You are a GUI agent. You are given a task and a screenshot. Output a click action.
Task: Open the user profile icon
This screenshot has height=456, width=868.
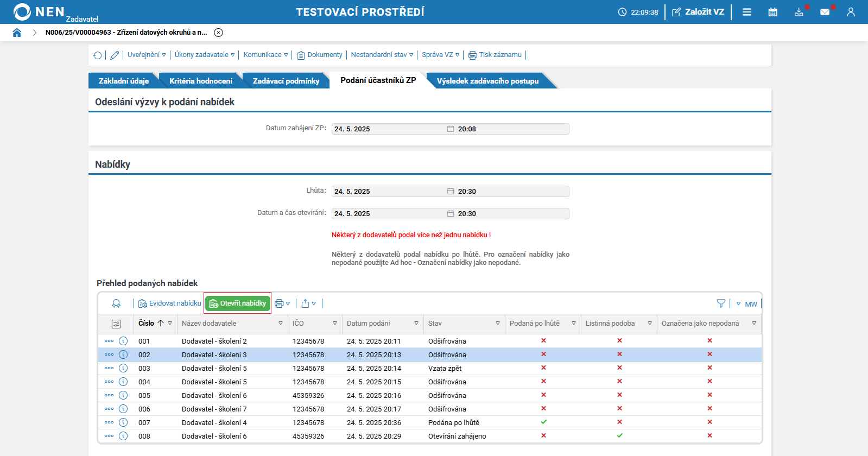point(851,12)
